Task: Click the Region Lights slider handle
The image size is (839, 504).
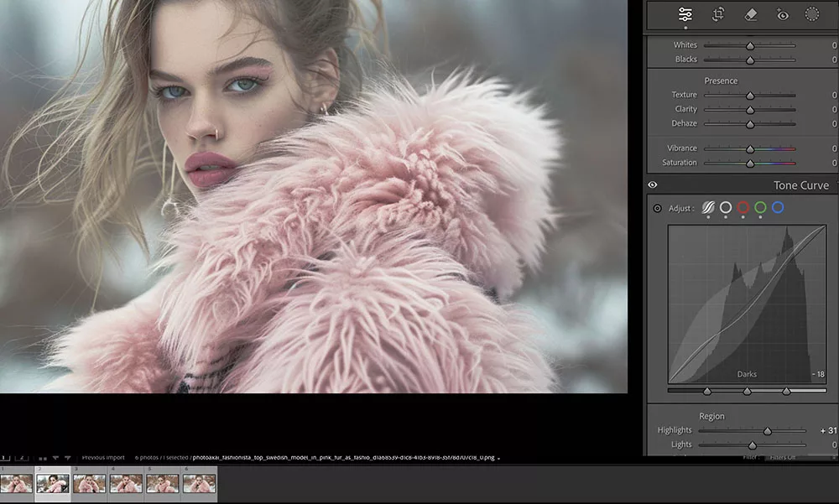Action: coord(753,445)
